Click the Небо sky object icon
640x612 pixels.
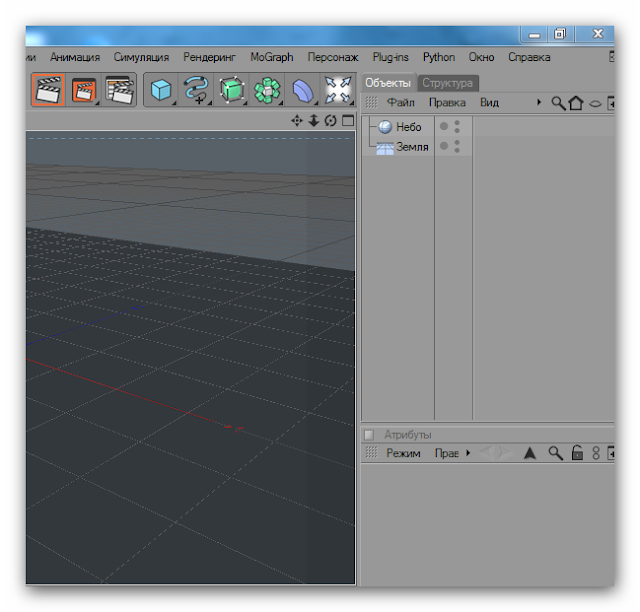click(x=384, y=127)
